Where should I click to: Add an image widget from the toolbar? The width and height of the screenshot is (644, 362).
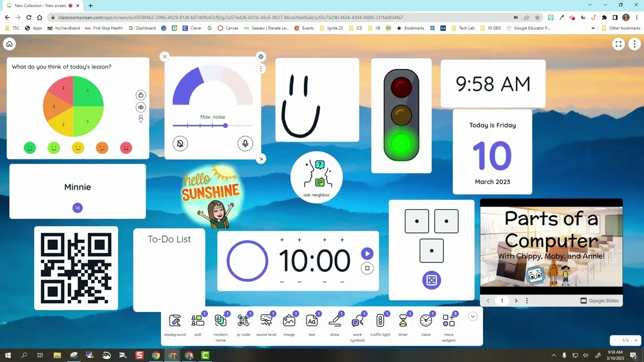pyautogui.click(x=289, y=324)
